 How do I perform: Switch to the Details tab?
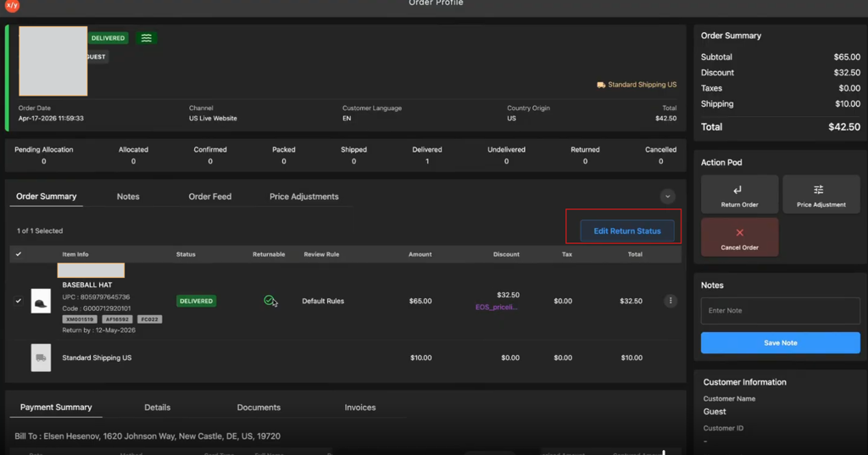click(157, 408)
